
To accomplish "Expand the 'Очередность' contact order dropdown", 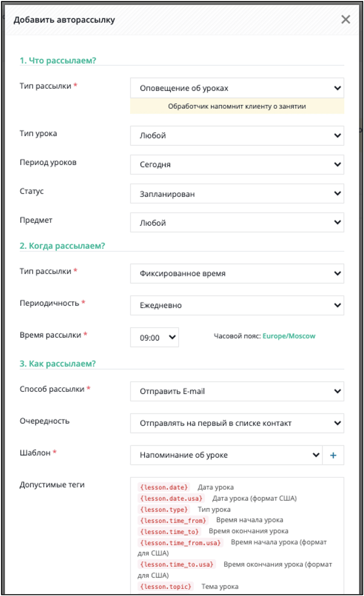I will tap(237, 423).
